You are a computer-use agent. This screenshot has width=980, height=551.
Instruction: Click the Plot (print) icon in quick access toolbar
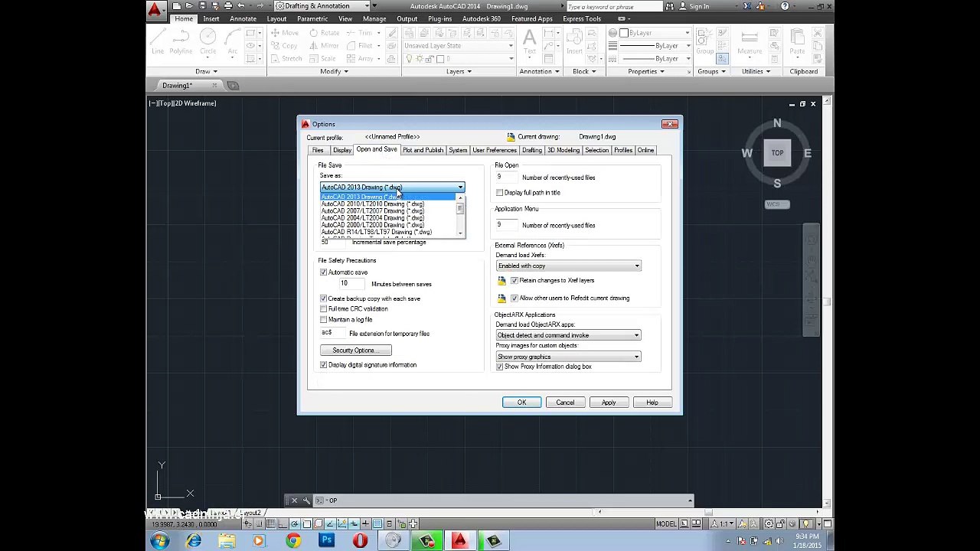[x=228, y=6]
